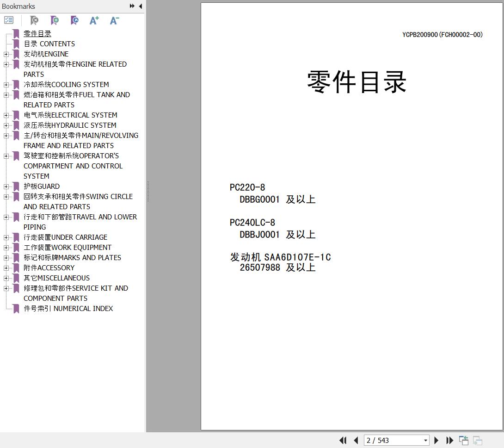Click the add new bookmark icon

55,20
